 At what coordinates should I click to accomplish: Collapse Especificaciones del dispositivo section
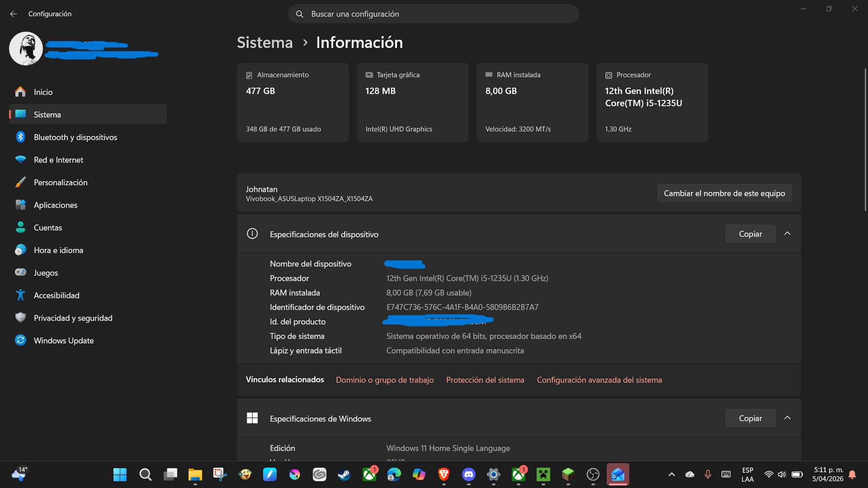point(787,234)
